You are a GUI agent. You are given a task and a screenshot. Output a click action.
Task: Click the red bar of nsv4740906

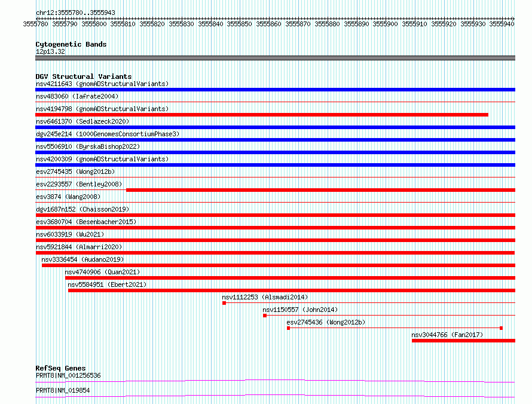click(290, 278)
